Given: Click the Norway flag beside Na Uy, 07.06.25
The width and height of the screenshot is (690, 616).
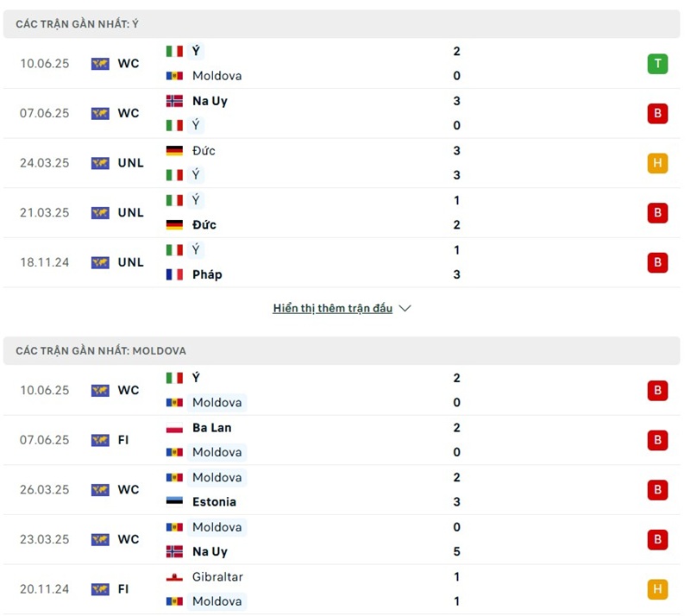Looking at the screenshot, I should coord(174,101).
